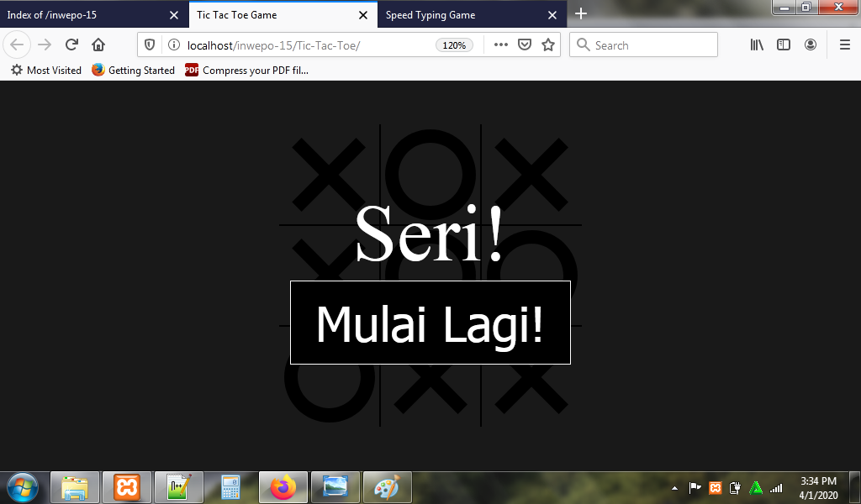The height and width of the screenshot is (504, 861).
Task: Open Notepad++ from taskbar
Action: pyautogui.click(x=179, y=487)
